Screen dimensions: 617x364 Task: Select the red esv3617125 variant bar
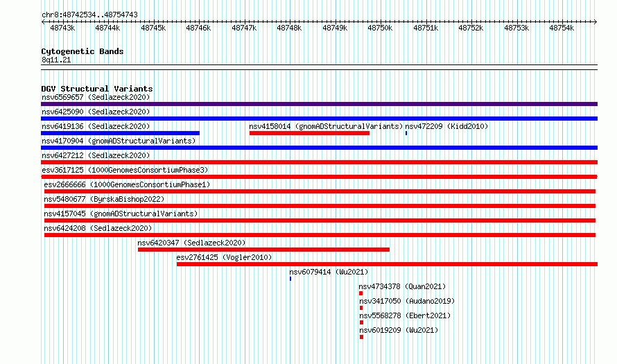tap(319, 177)
